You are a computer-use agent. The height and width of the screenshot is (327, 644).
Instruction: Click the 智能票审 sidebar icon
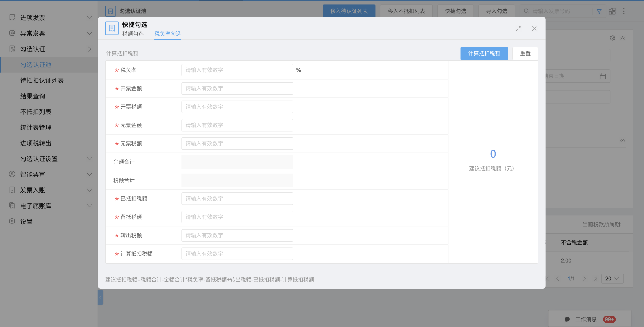point(12,174)
